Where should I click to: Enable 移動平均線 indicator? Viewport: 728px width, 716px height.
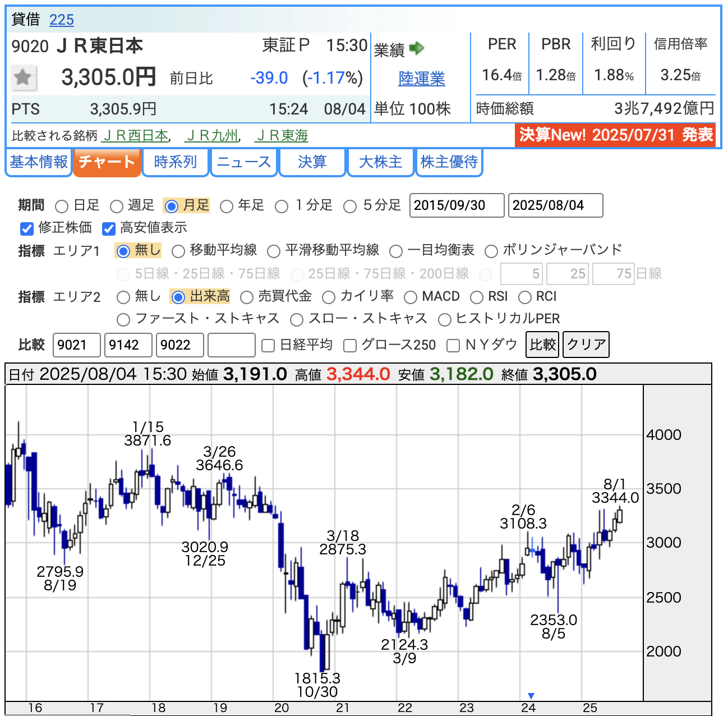(178, 251)
